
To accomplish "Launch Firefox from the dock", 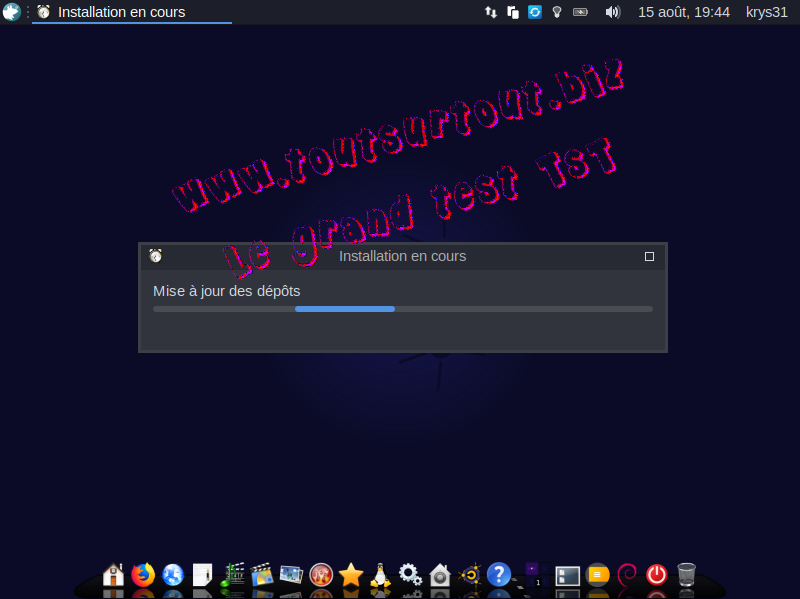I will (143, 575).
